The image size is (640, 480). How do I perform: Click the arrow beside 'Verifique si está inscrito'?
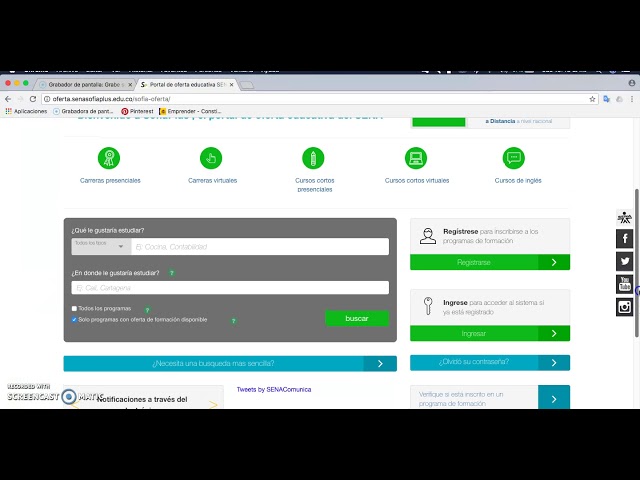click(x=554, y=397)
